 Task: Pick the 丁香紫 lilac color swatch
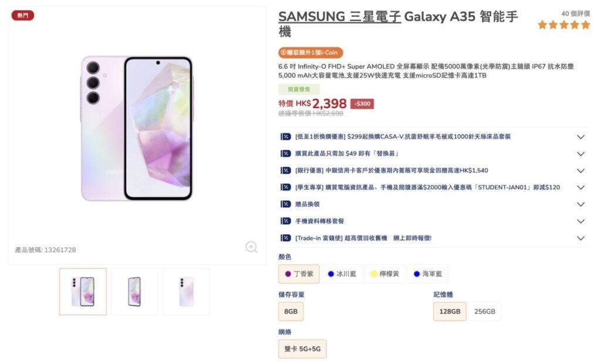299,274
